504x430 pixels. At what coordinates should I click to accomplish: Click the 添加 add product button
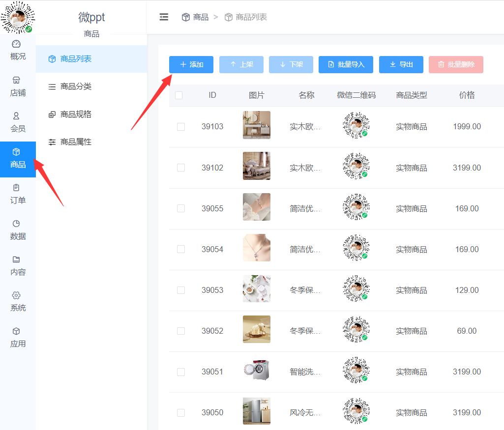tap(191, 64)
